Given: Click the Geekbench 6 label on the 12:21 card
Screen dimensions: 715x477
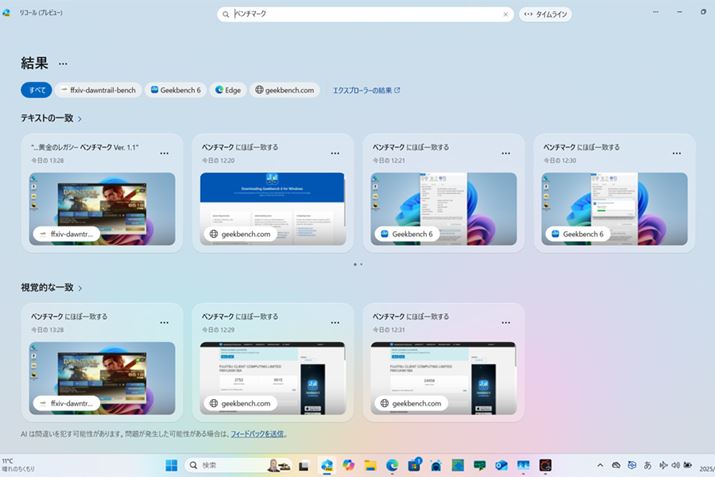Looking at the screenshot, I should click(407, 234).
